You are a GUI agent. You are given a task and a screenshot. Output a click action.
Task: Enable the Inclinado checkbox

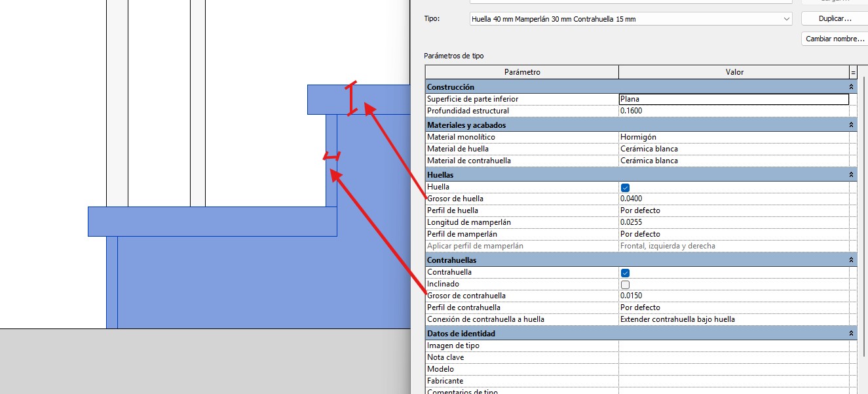[x=625, y=285]
